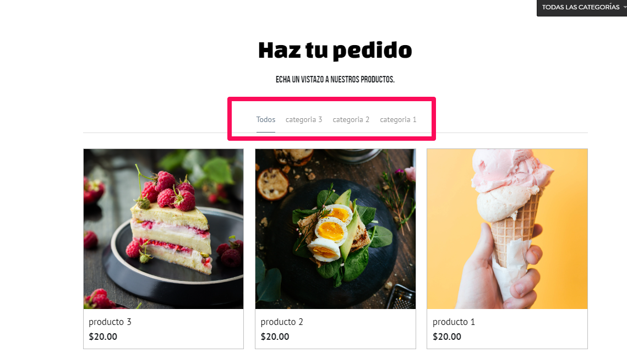This screenshot has height=364, width=627.
Task: Filter products by categoria 1
Action: (398, 119)
